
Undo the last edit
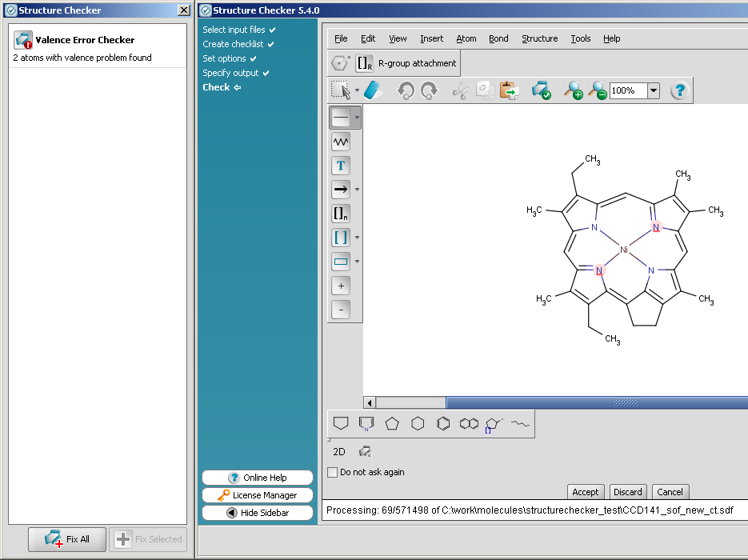coord(406,90)
